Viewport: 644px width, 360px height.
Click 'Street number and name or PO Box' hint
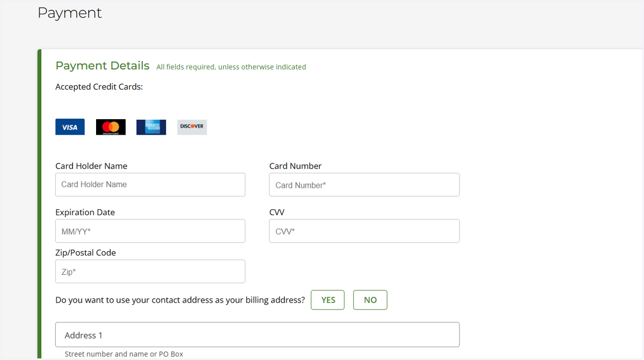124,354
